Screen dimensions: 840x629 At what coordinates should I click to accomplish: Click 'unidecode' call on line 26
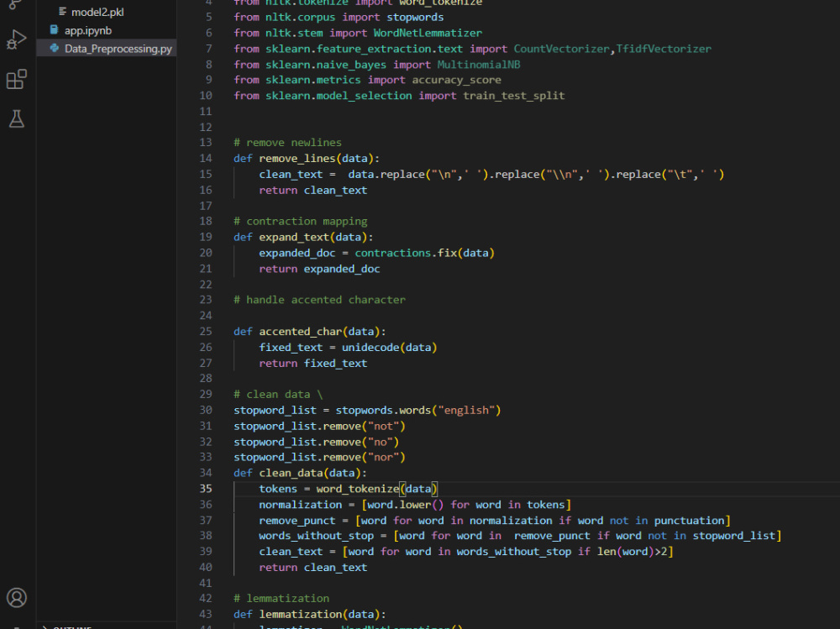[370, 347]
